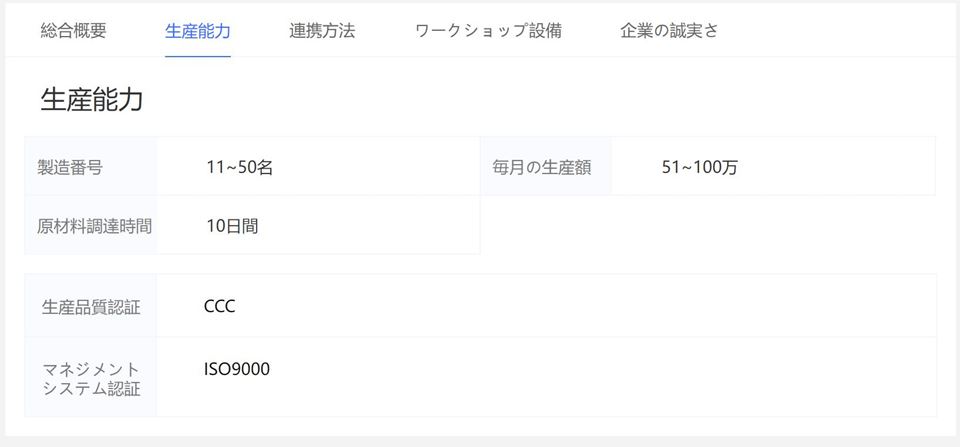Image resolution: width=960 pixels, height=447 pixels.
Task: Click the マネジメントシステム認証 label cell
Action: pos(91,377)
